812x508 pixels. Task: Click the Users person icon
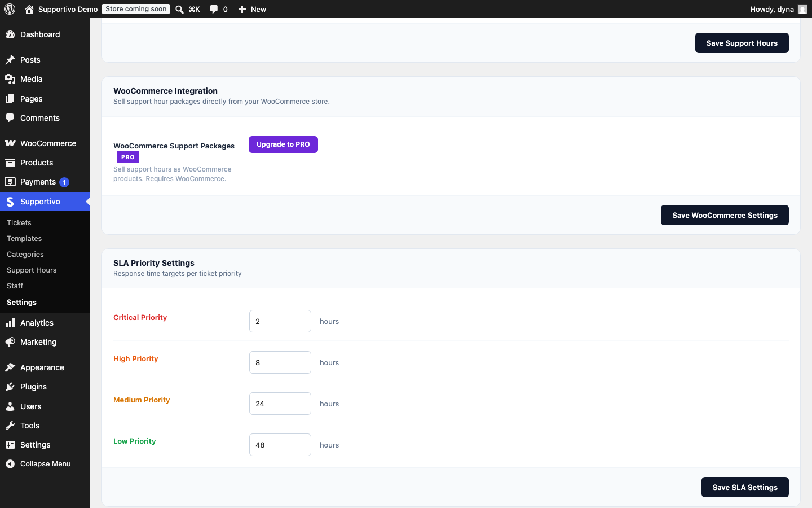[10, 406]
